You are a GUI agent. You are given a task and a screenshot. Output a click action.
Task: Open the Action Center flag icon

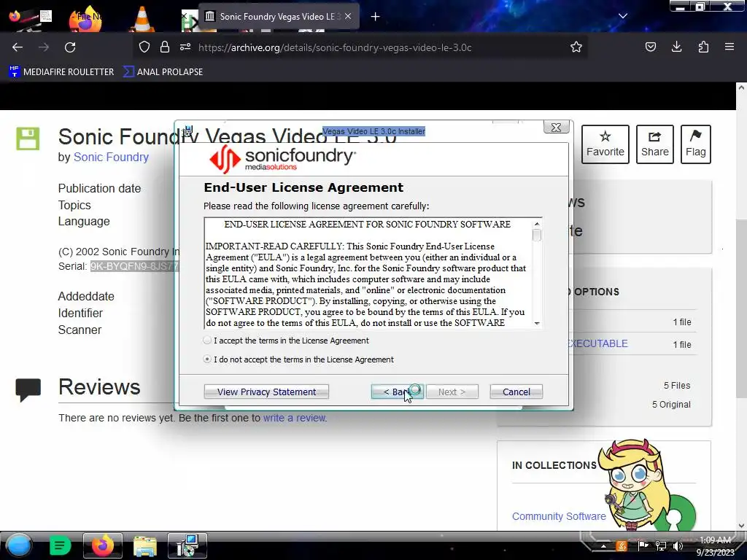click(643, 545)
